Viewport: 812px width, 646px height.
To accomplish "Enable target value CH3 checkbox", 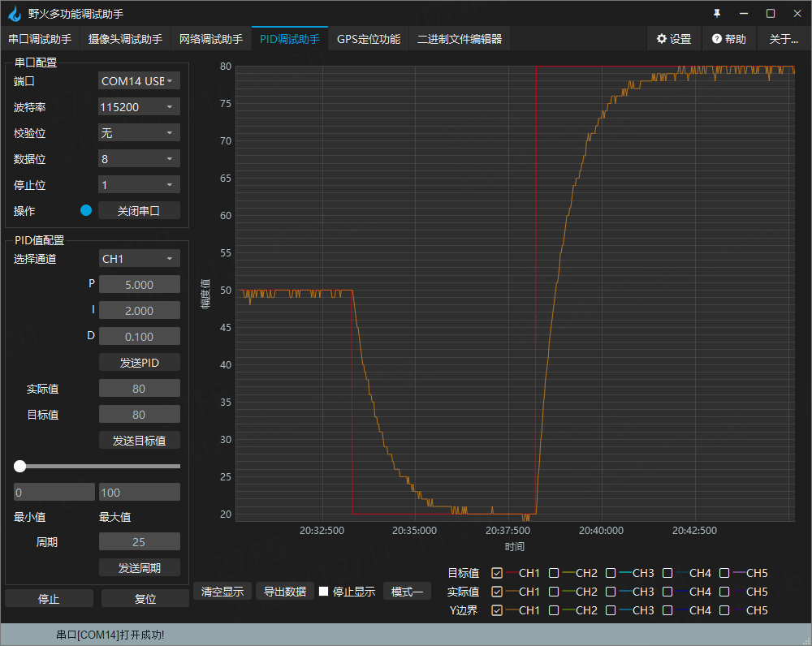I will pos(611,573).
